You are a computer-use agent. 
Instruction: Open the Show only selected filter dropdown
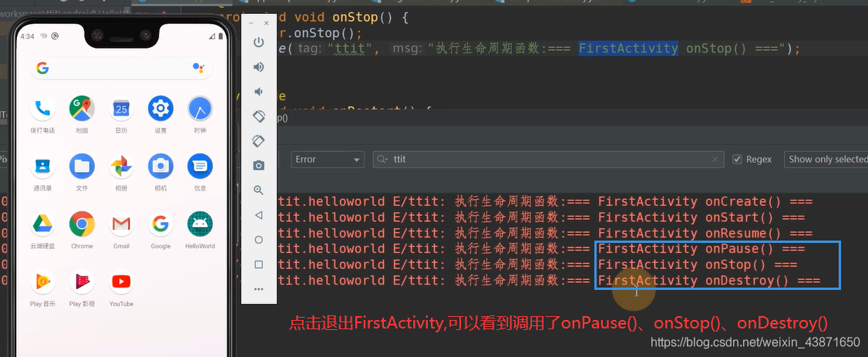pos(826,160)
